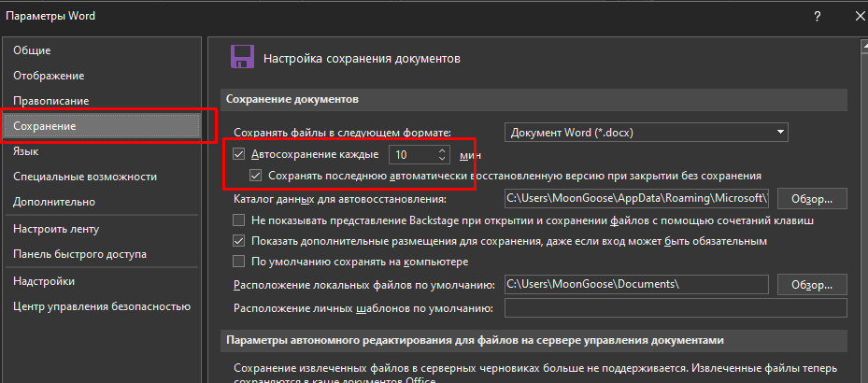
Task: Click the мин label after interval
Action: (470, 155)
